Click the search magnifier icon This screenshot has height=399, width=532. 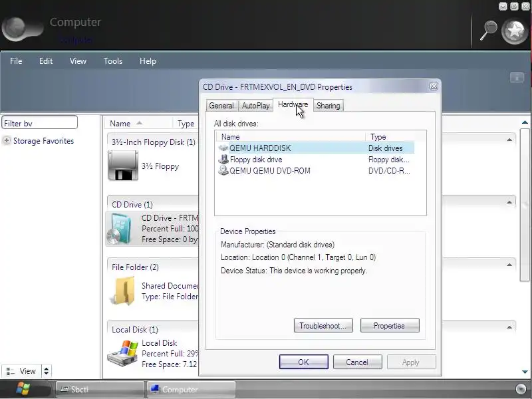coord(488,30)
